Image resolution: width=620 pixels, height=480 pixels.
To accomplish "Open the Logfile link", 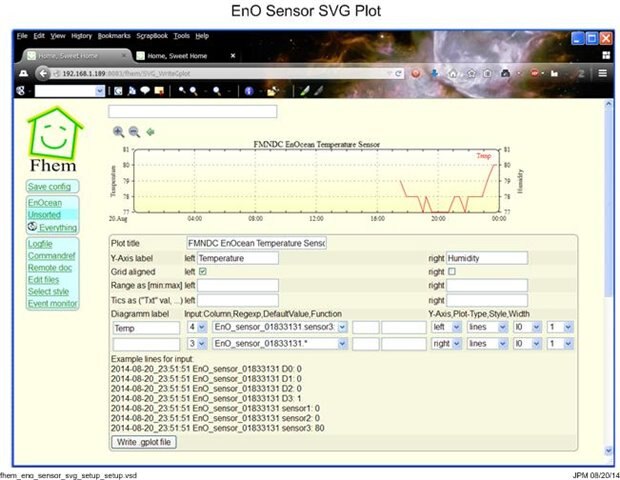I will pyautogui.click(x=40, y=244).
